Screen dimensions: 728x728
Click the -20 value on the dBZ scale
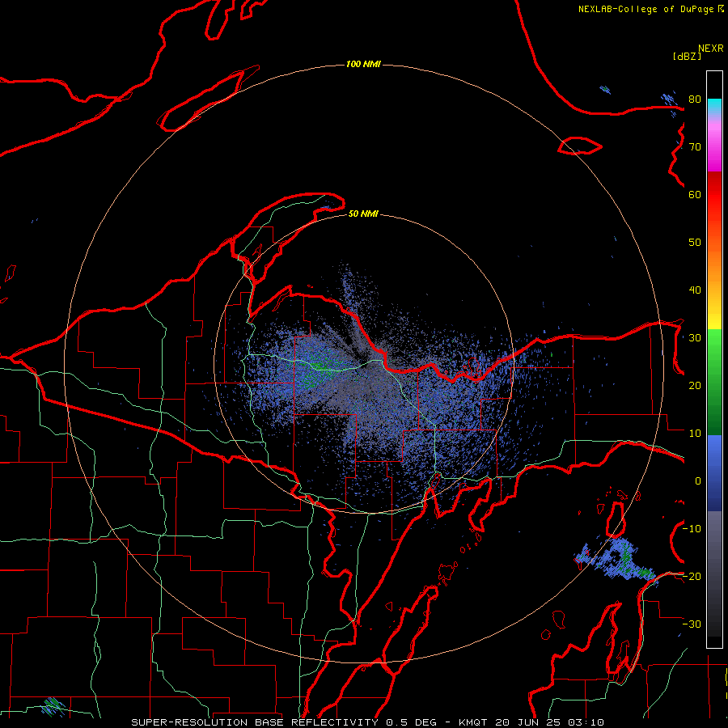click(692, 576)
